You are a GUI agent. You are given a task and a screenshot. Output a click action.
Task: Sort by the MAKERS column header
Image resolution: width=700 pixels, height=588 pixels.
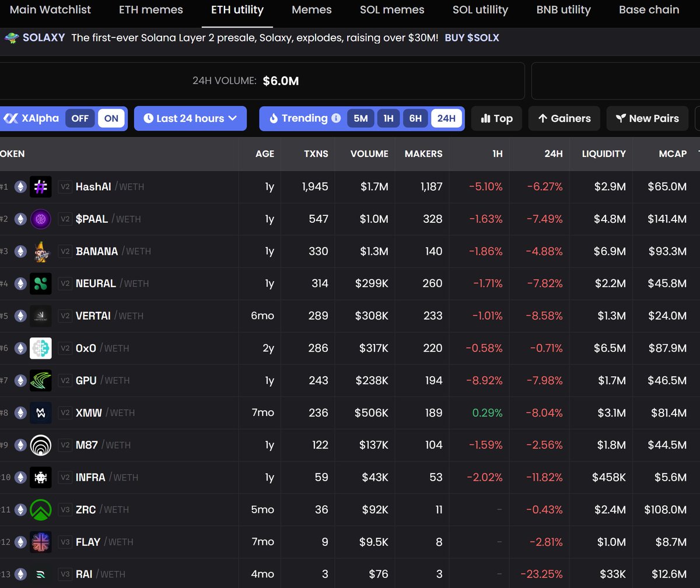(x=423, y=154)
